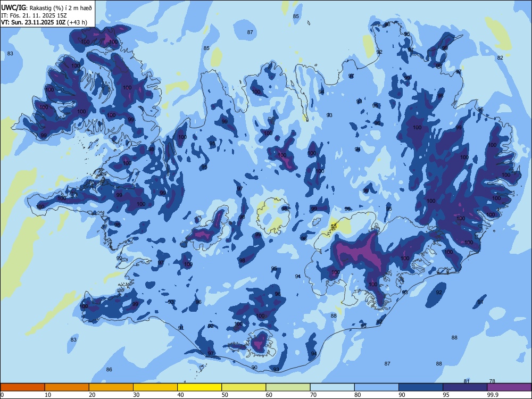The width and height of the screenshot is (532, 399).
Task: Click the legend tick label '20'
Action: 92,395
